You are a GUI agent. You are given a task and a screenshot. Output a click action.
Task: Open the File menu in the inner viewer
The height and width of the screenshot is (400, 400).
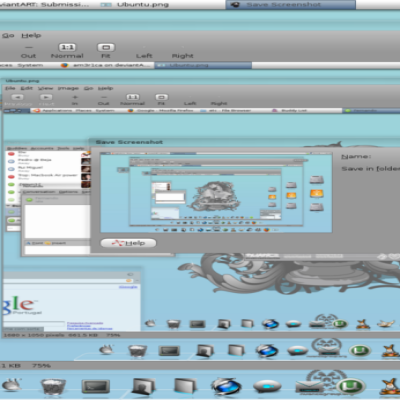tap(10, 88)
